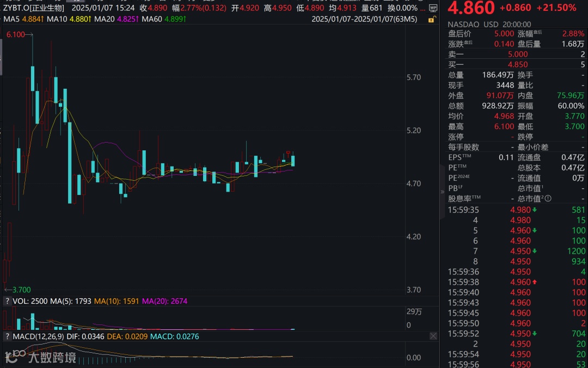Click the large 4.860 last price
588x368 pixels.
pos(471,8)
